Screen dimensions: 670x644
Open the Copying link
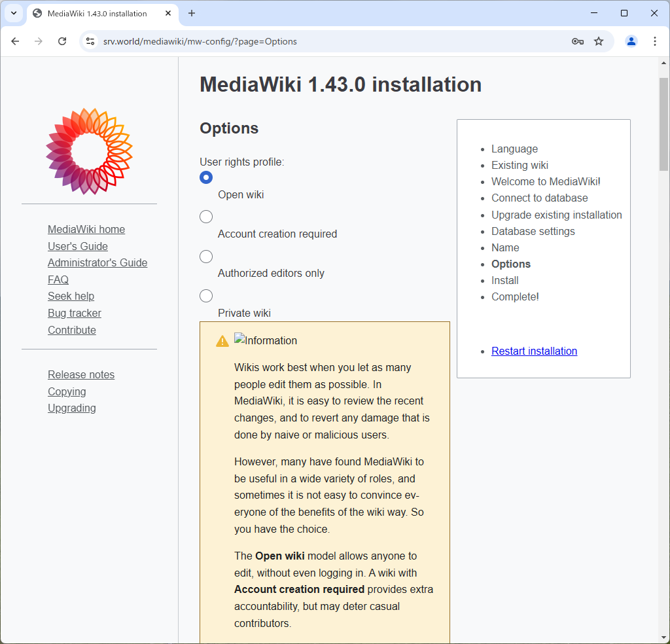(x=67, y=391)
